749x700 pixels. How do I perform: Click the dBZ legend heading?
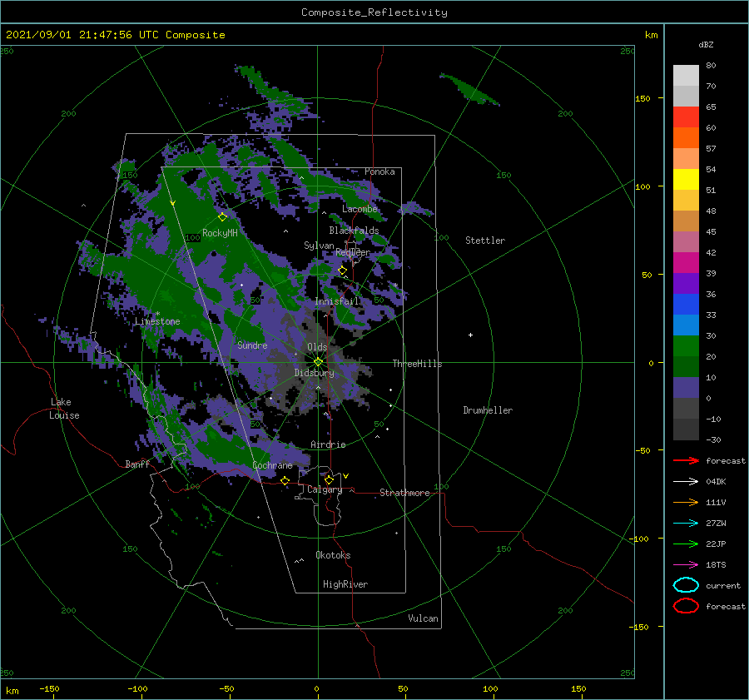point(706,44)
